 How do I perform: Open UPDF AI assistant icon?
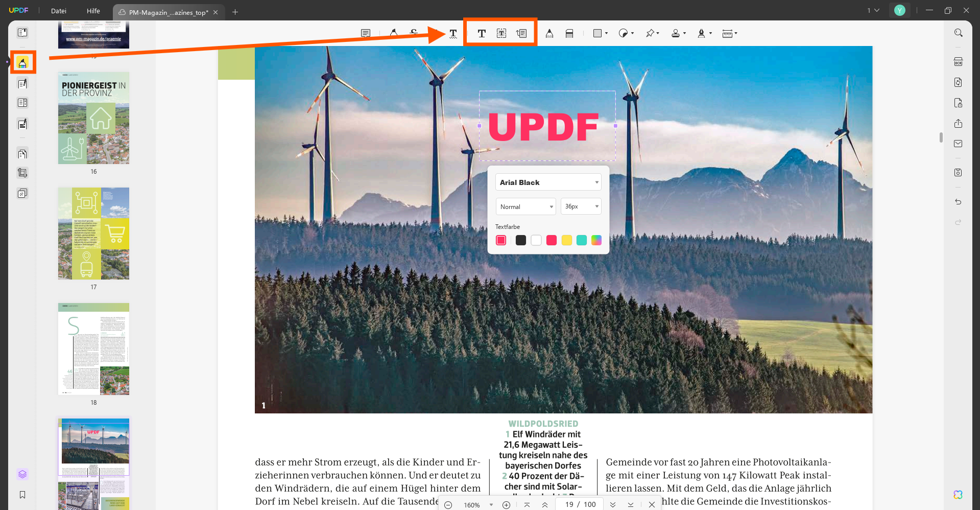click(958, 495)
